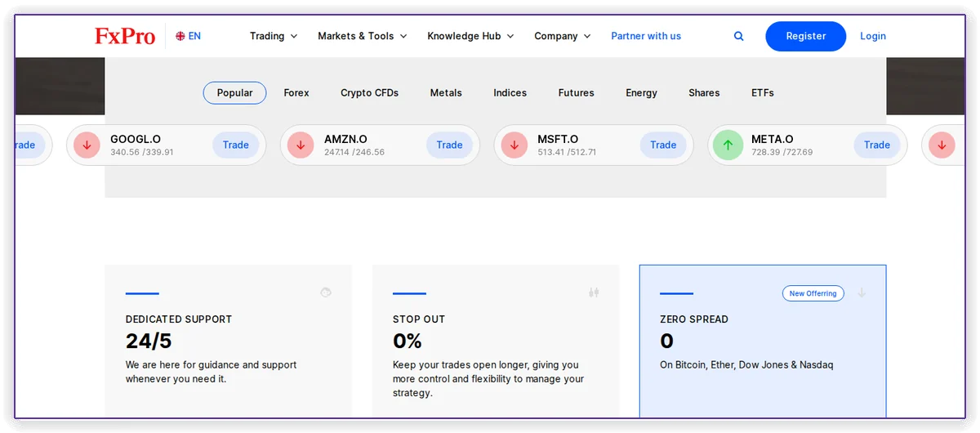
Task: Click the down arrow icon on Zero Spread card
Action: tap(862, 292)
